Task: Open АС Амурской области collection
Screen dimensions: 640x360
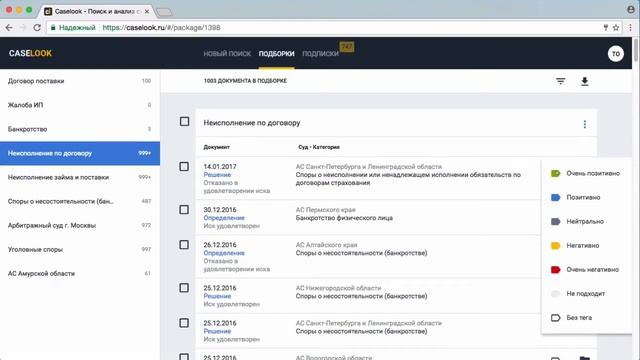Action: (x=80, y=273)
